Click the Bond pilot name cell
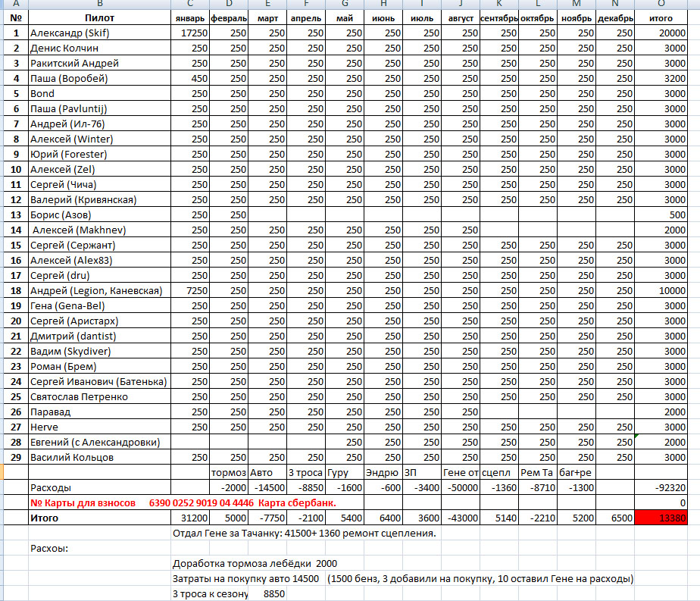700x601 pixels. pyautogui.click(x=99, y=94)
